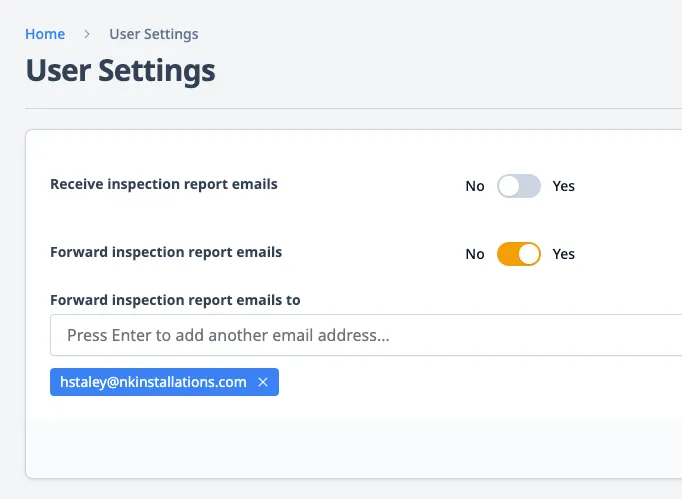
Task: Remove the hstaley@nkinstallations.com address via its X icon
Action: 263,382
